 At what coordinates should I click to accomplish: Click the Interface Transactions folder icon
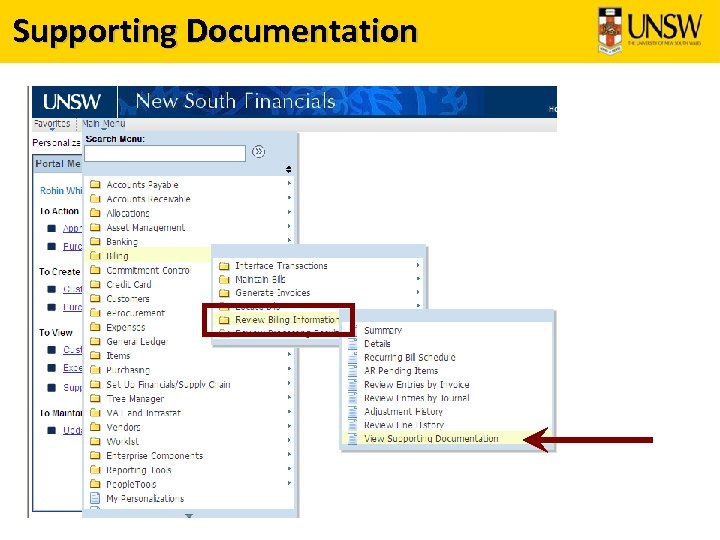[x=224, y=266]
